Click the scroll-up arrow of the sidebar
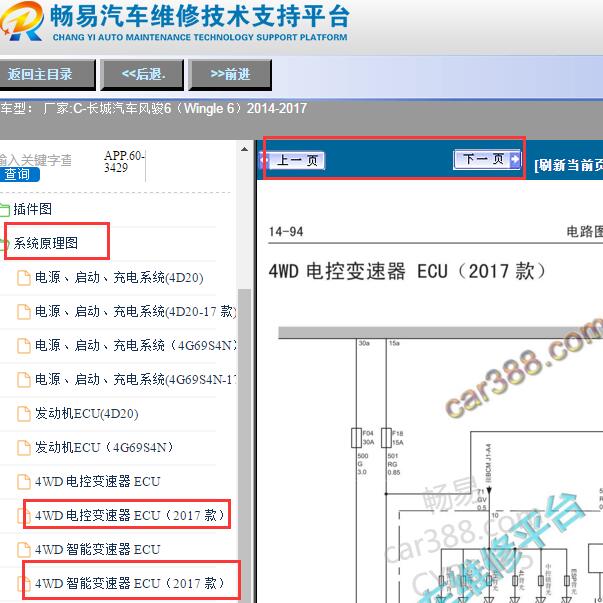This screenshot has width=603, height=603. click(245, 149)
